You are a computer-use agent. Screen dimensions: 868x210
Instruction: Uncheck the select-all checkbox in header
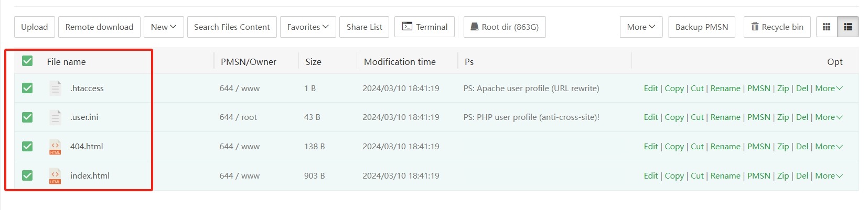click(x=27, y=61)
